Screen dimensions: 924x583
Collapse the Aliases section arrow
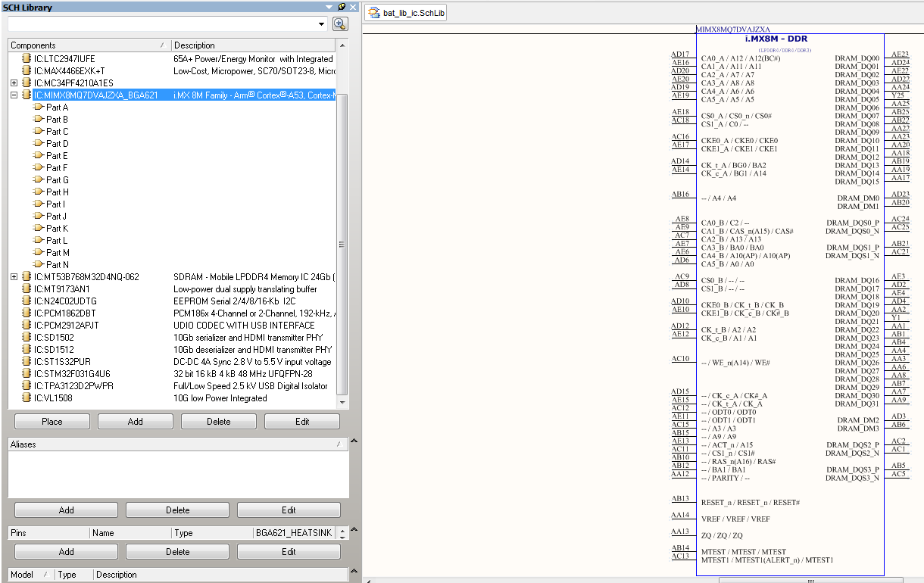(x=352, y=441)
